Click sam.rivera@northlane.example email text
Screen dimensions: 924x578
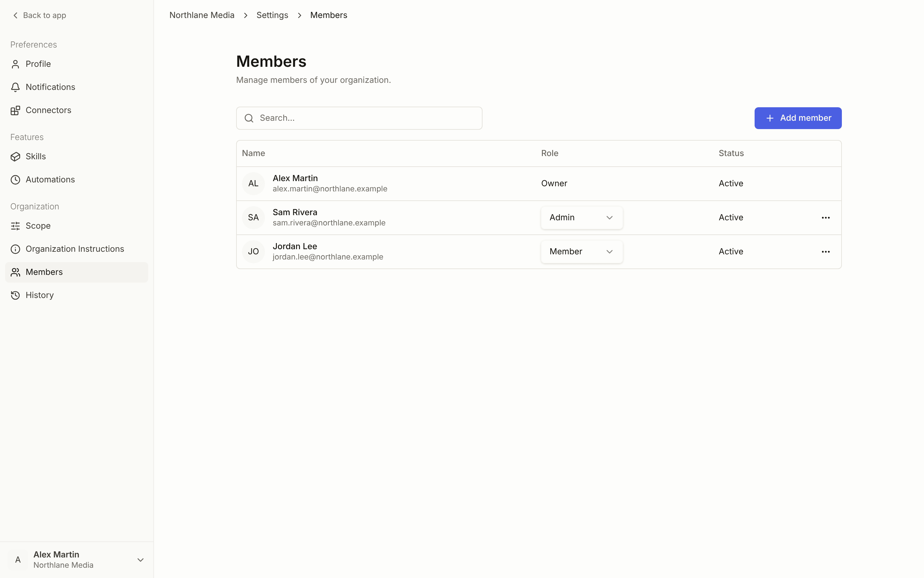pyautogui.click(x=329, y=223)
